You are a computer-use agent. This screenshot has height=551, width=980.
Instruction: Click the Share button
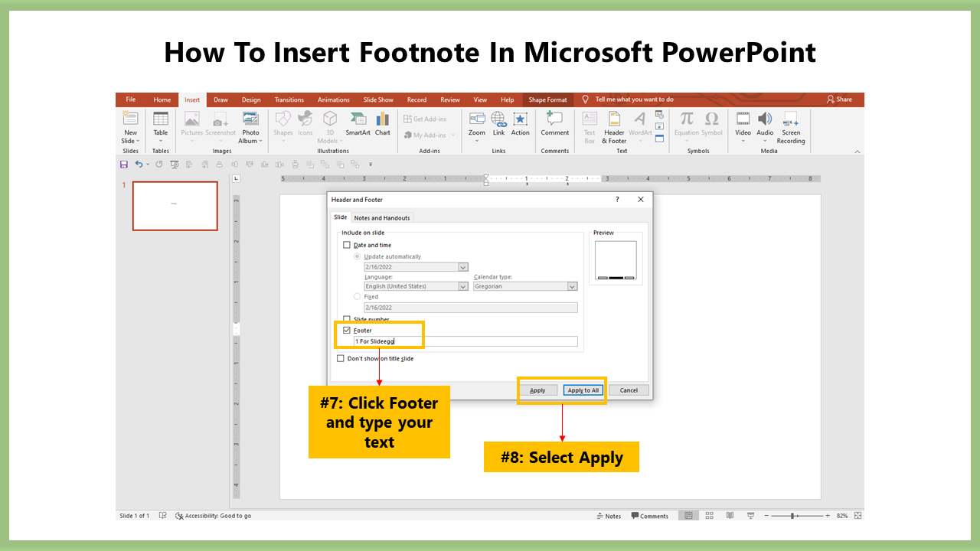(x=840, y=99)
